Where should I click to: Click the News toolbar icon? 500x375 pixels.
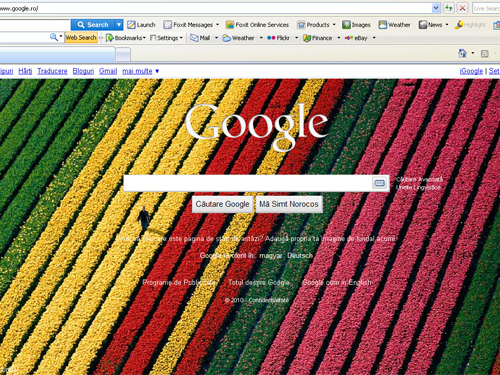pos(430,25)
